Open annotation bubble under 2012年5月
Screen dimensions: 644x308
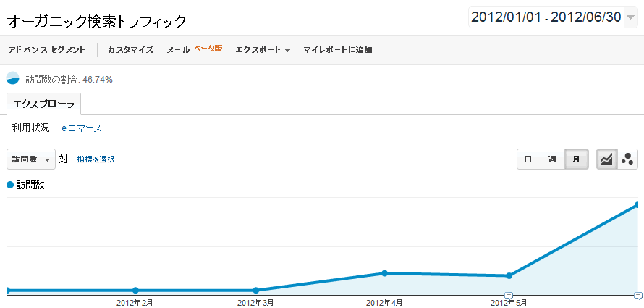point(509,295)
